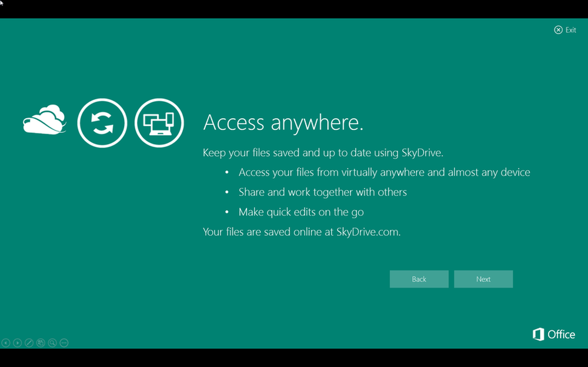Go to the Next welcome screen
Image resolution: width=588 pixels, height=367 pixels.
483,279
